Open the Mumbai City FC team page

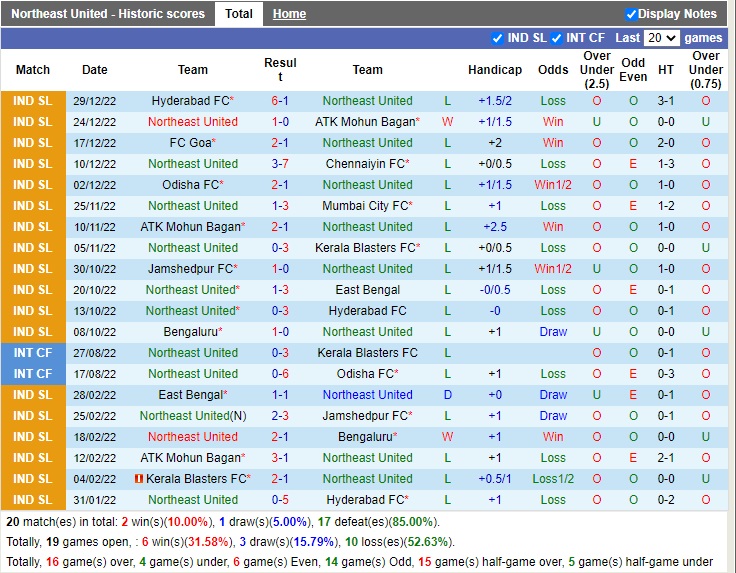click(367, 206)
